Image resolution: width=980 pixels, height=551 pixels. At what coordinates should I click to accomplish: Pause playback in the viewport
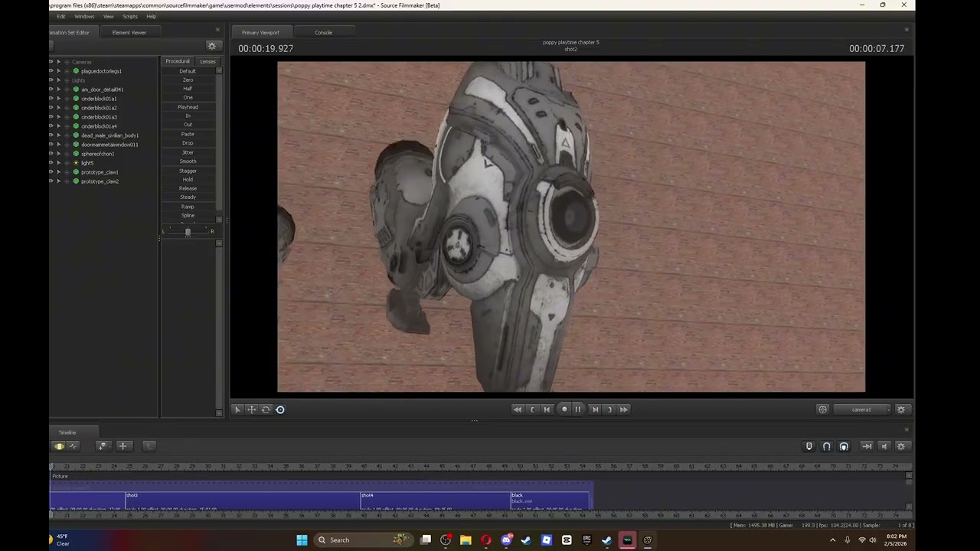[578, 409]
